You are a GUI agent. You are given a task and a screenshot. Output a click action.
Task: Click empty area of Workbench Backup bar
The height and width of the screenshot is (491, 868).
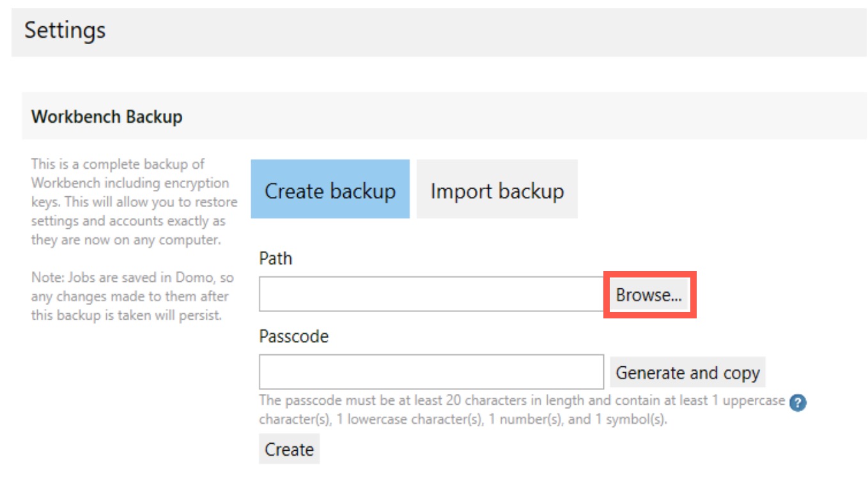[x=511, y=116]
